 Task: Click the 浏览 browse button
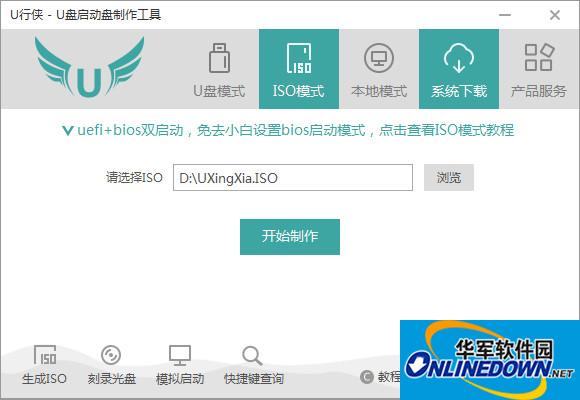click(449, 178)
